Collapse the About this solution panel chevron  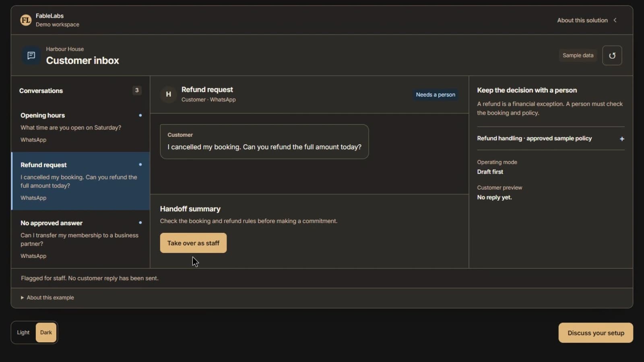(615, 20)
